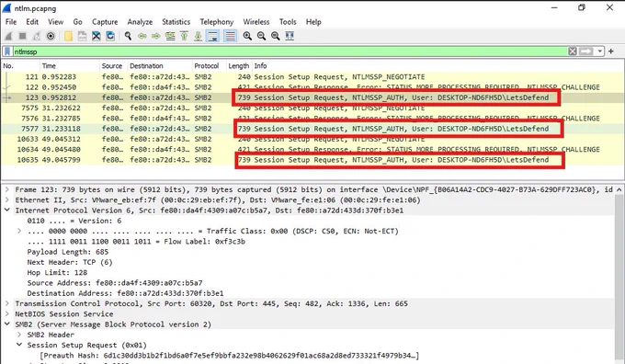
Task: Collapse the Session Setup Request (0x01) row
Action: (x=18, y=346)
